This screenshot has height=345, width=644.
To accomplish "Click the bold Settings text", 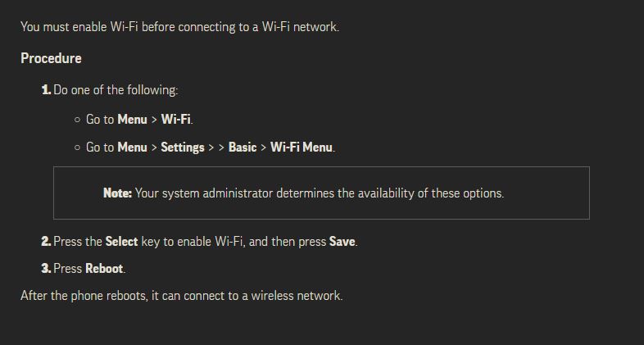I will coord(183,148).
